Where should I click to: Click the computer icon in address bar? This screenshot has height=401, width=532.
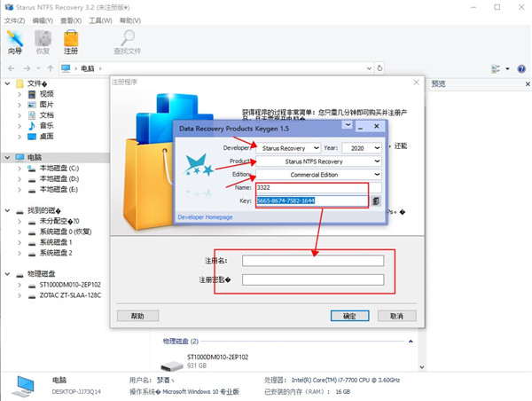[x=66, y=68]
